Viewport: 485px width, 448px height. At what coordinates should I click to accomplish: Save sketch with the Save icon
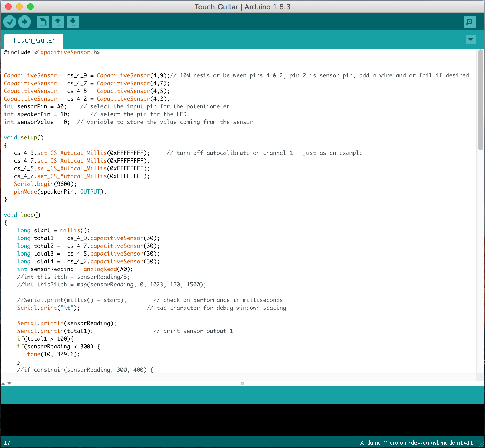click(x=73, y=22)
